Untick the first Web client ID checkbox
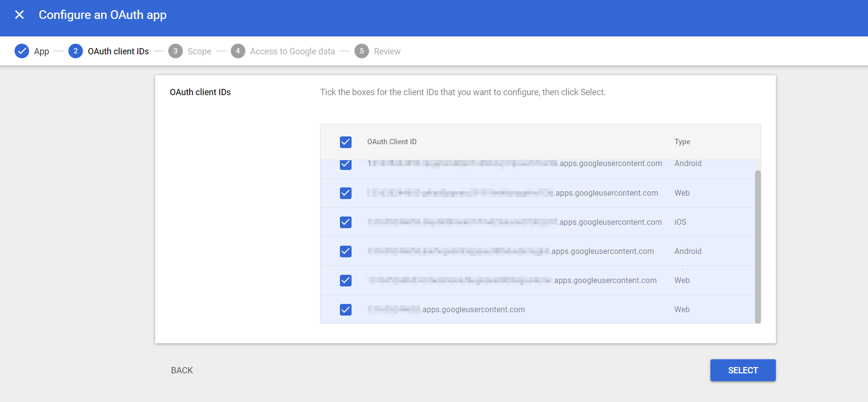868x402 pixels. pos(346,193)
